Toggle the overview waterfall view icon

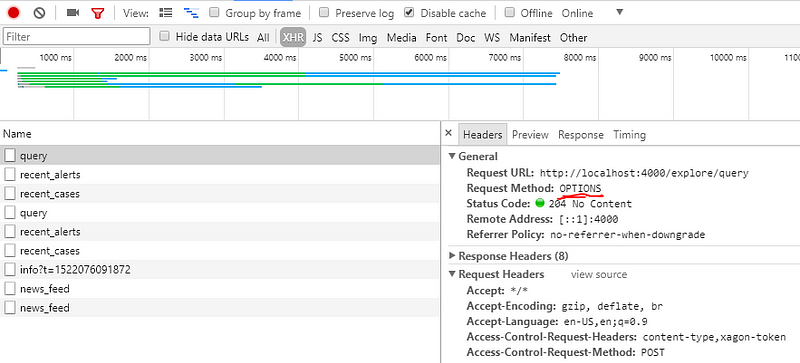coord(191,13)
